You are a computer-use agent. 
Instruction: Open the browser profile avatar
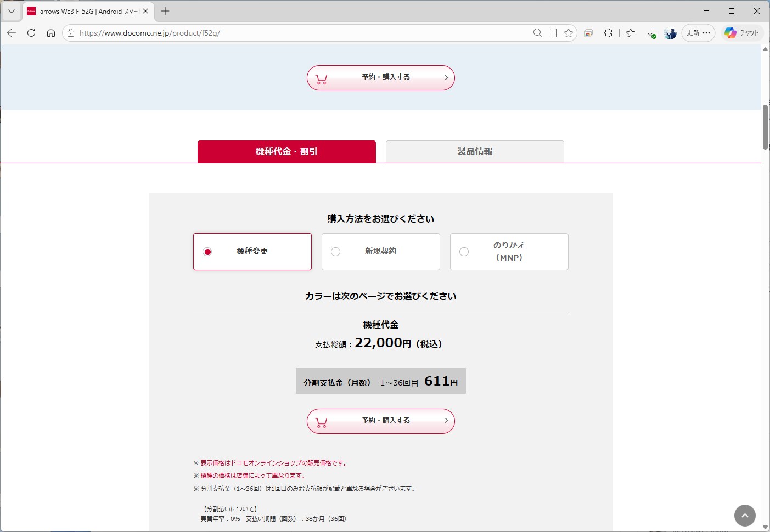[x=670, y=33]
